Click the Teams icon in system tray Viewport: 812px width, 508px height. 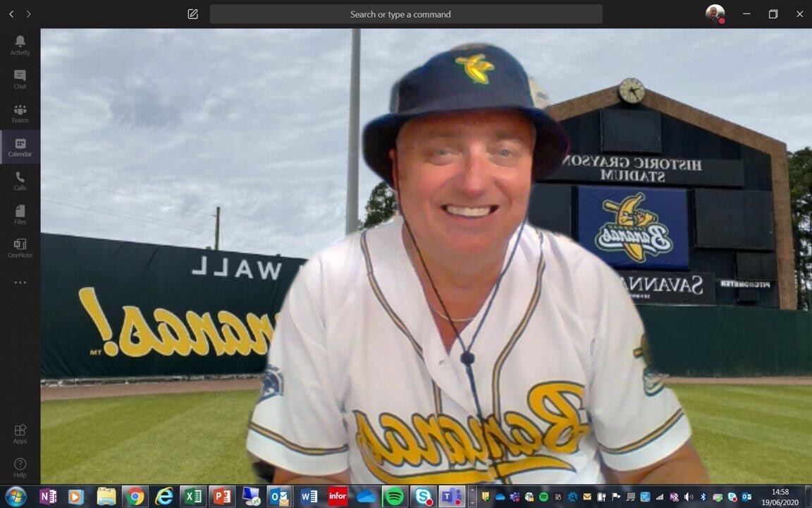pyautogui.click(x=515, y=497)
